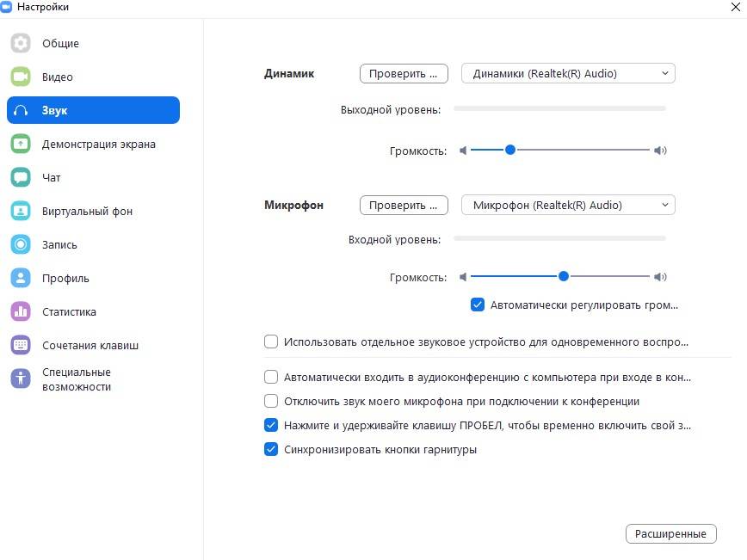
Task: Click the Расширенные button
Action: (670, 534)
